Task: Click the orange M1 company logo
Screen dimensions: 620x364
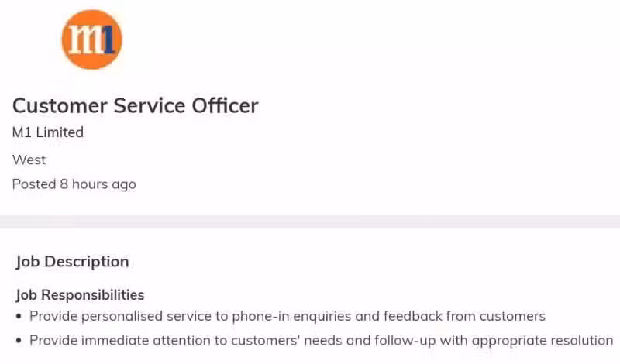Action: tap(91, 39)
